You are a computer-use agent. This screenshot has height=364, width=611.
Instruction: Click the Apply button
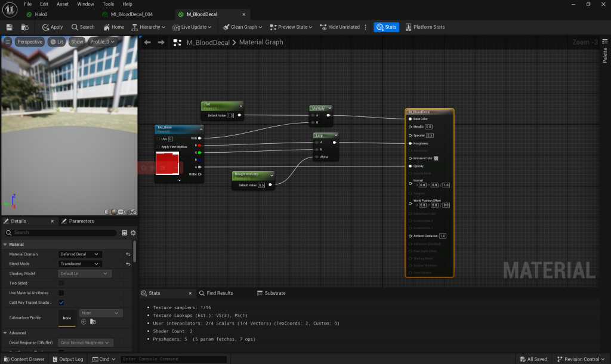tap(53, 27)
